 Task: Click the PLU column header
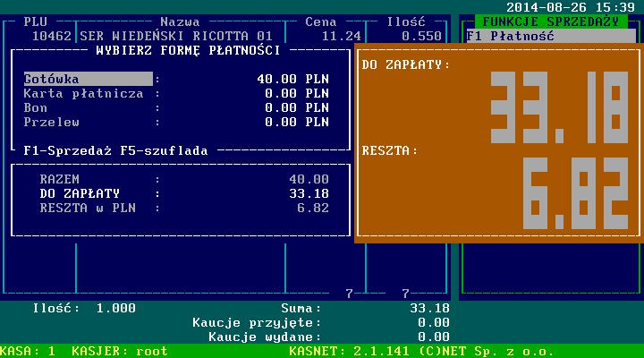pos(35,21)
